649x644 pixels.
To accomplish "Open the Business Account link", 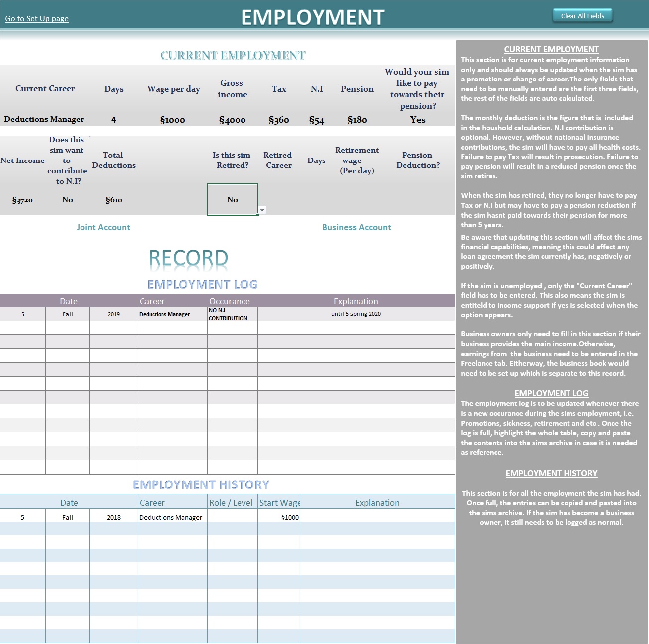I will coord(356,227).
